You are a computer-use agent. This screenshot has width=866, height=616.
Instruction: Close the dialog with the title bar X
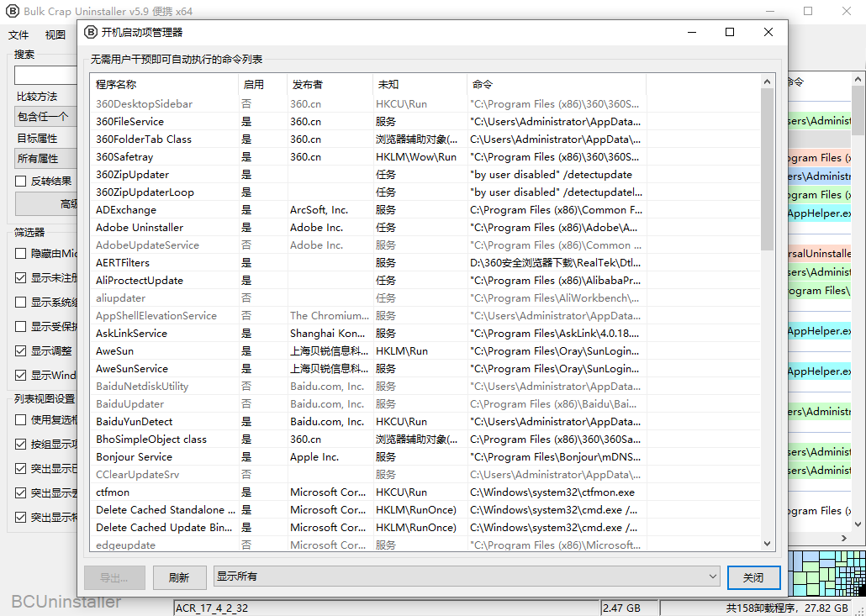point(768,32)
